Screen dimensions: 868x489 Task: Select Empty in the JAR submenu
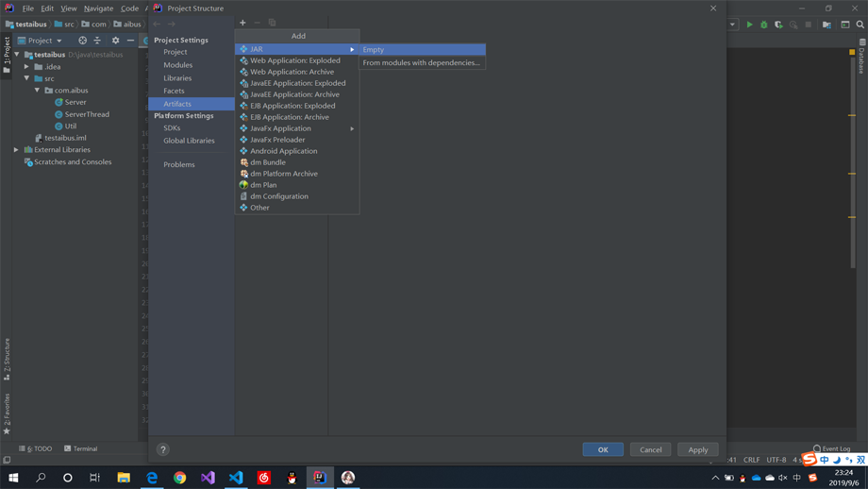tap(374, 49)
